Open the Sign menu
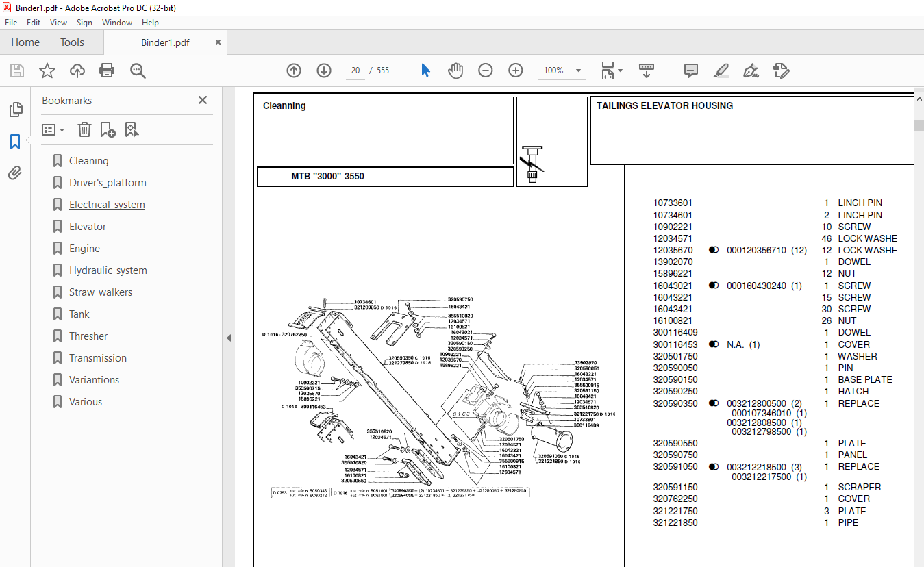The image size is (924, 567). [x=84, y=23]
